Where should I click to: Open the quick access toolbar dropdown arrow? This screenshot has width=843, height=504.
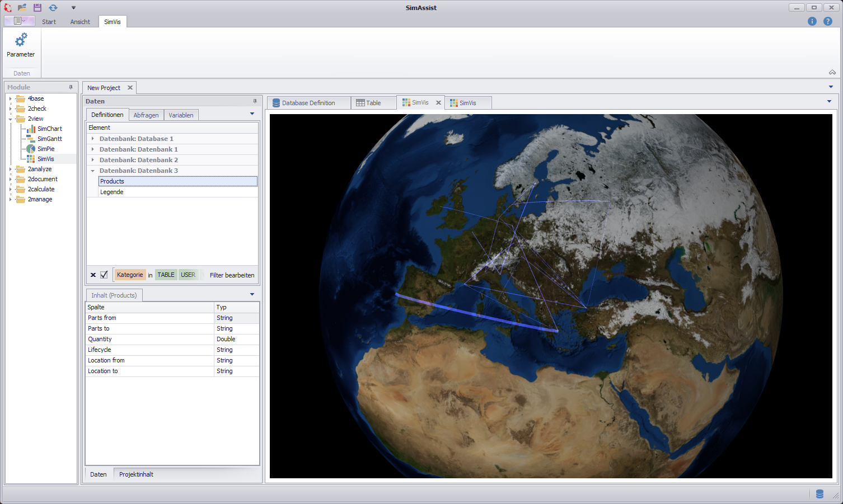point(73,8)
